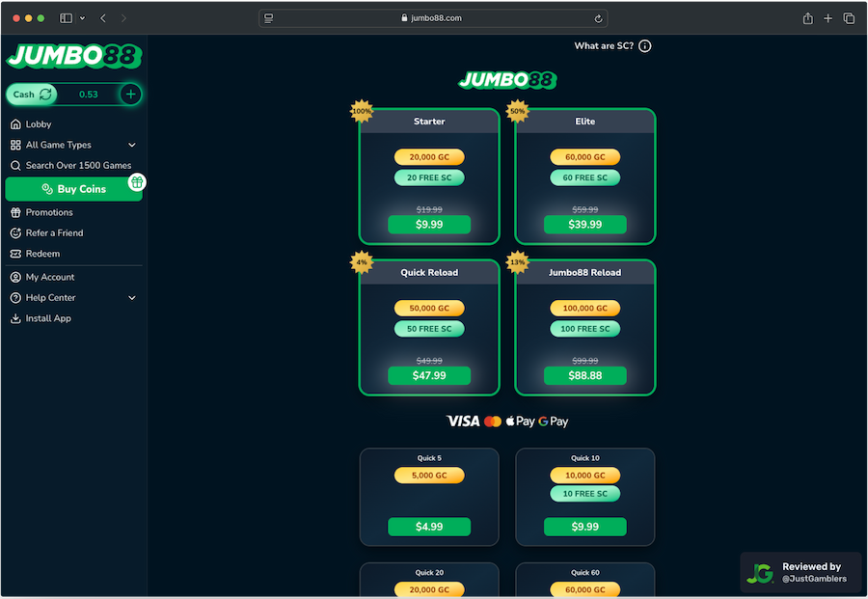
Task: Toggle the Cash currency switch
Action: click(32, 95)
